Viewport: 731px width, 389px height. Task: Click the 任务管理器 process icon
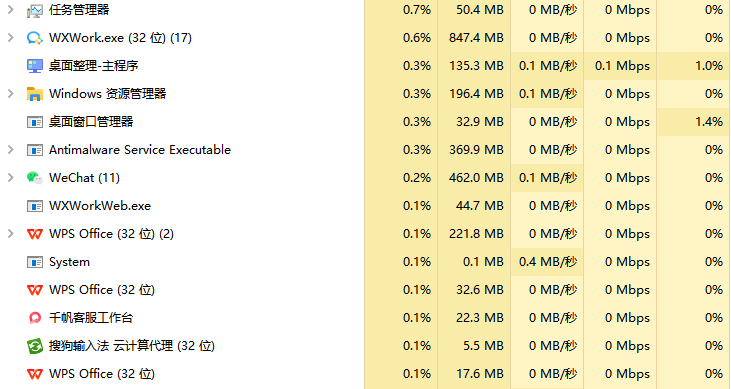pyautogui.click(x=35, y=10)
